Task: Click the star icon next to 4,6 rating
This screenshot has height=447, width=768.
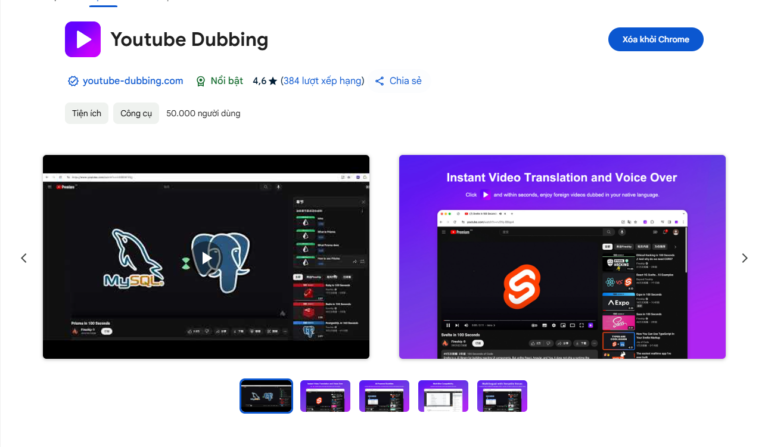Action: click(272, 81)
